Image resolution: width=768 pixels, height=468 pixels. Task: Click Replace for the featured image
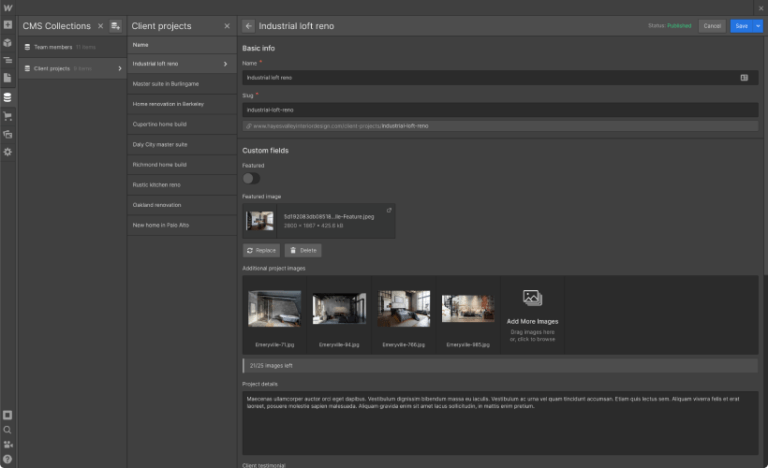tap(261, 250)
